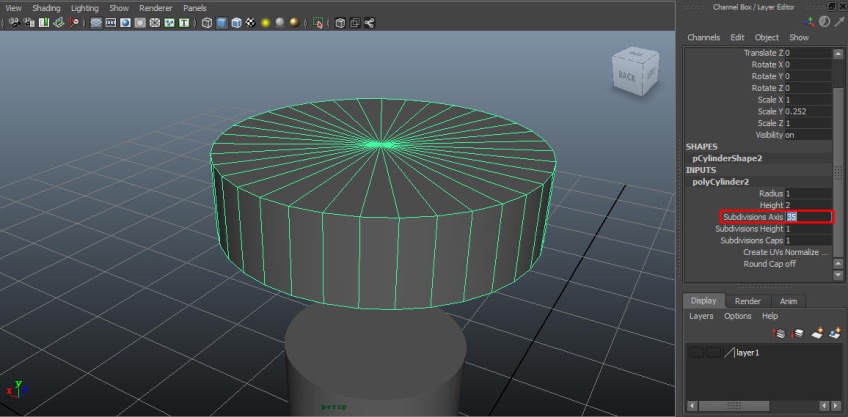Select polyCylinder2 input node
This screenshot has height=417, width=848.
pyautogui.click(x=720, y=182)
